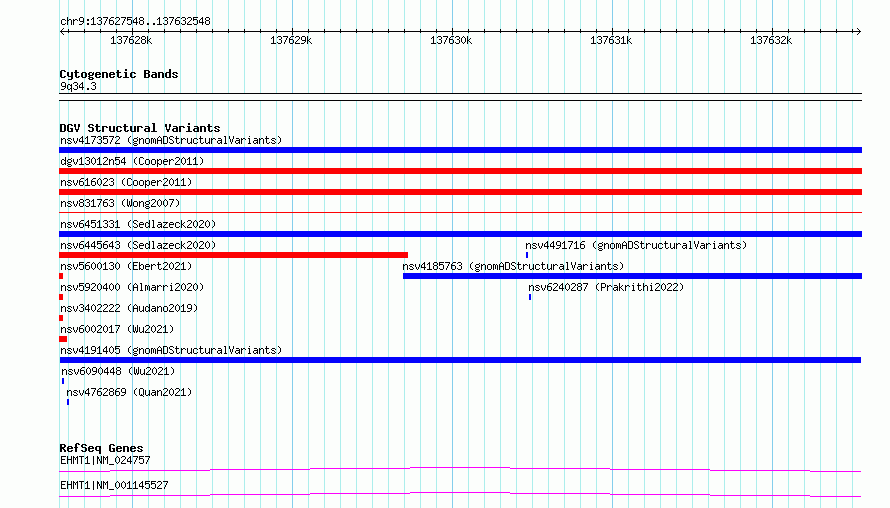
Task: Select nsv4191405 gnomAD variant label
Action: [171, 350]
